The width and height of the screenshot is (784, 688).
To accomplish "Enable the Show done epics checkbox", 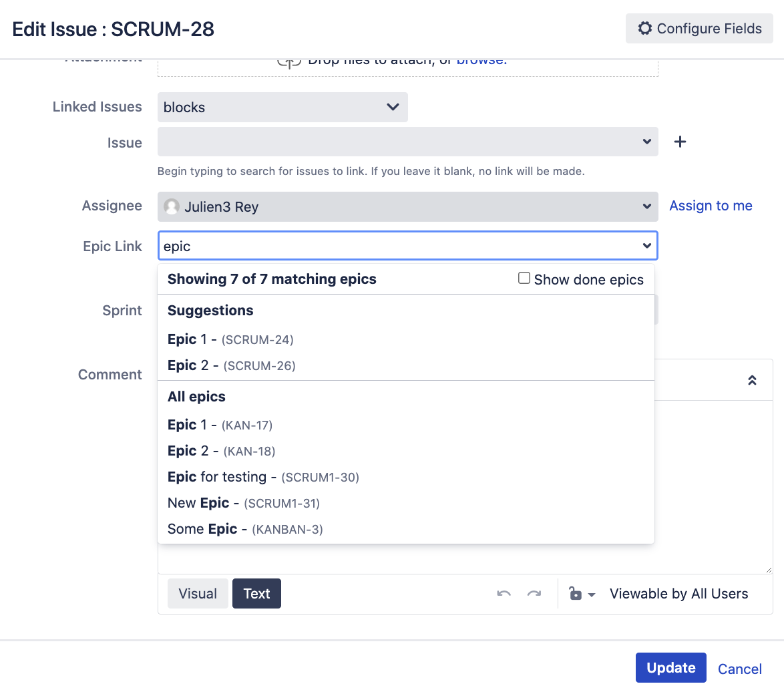I will coord(524,279).
